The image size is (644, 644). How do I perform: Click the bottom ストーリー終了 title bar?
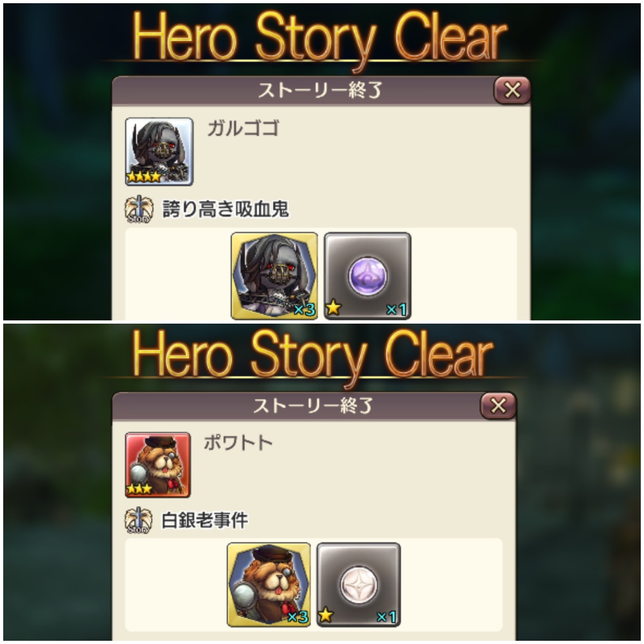314,406
